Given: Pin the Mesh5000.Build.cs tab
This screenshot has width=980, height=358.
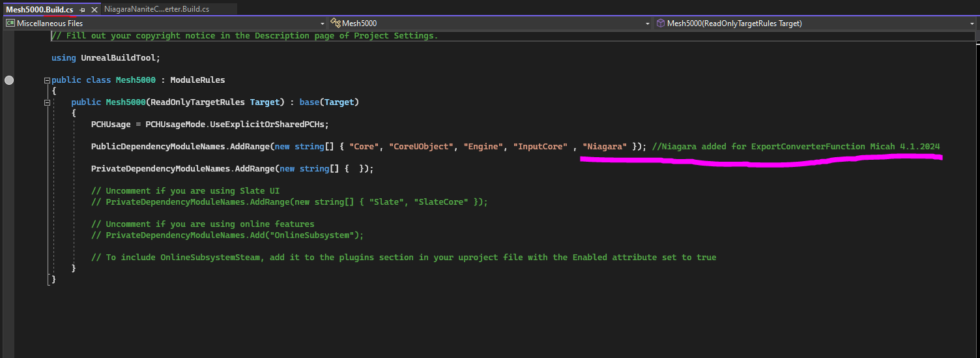Looking at the screenshot, I should click(x=83, y=10).
